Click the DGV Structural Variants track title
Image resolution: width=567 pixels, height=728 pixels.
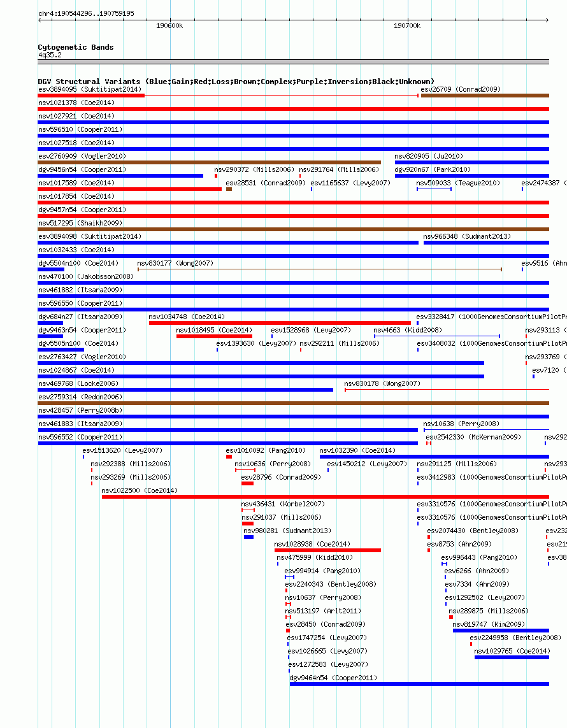point(236,82)
